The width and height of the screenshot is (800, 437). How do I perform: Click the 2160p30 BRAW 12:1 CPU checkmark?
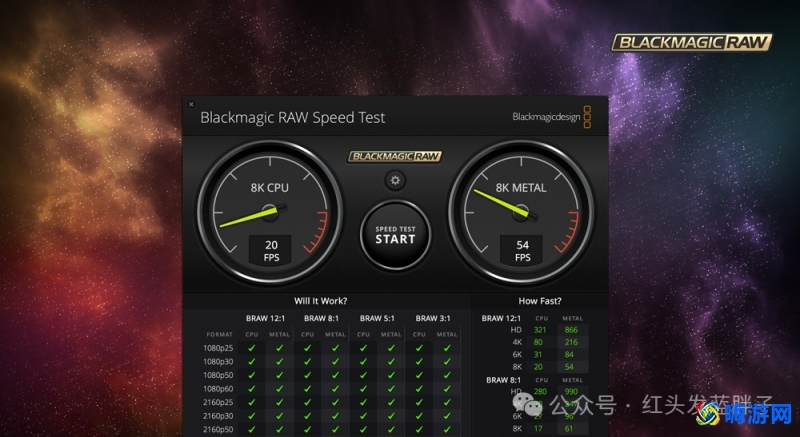252,416
